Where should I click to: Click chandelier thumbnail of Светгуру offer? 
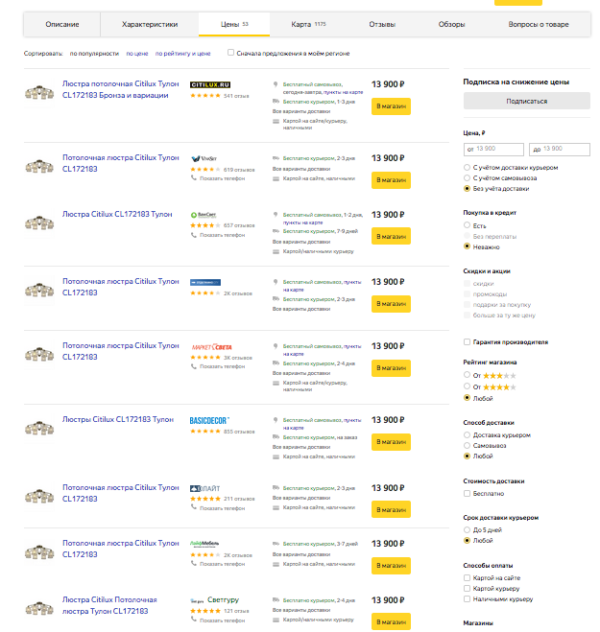[x=39, y=609]
